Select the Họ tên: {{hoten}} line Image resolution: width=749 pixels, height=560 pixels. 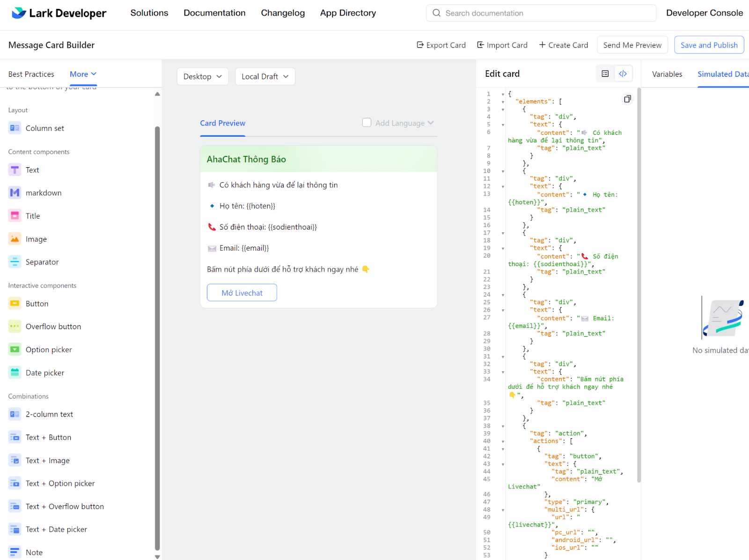pyautogui.click(x=242, y=206)
